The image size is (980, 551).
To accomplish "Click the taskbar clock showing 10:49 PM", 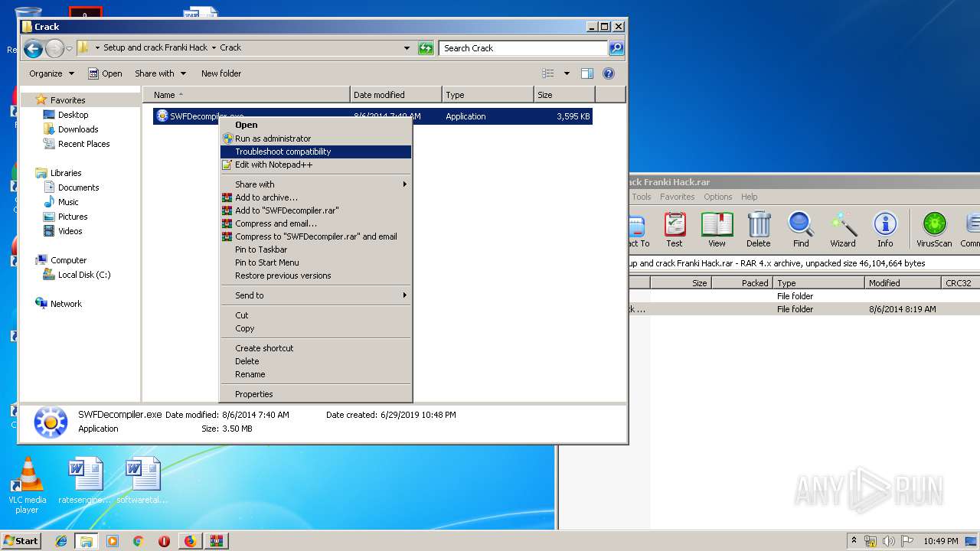I will click(940, 541).
